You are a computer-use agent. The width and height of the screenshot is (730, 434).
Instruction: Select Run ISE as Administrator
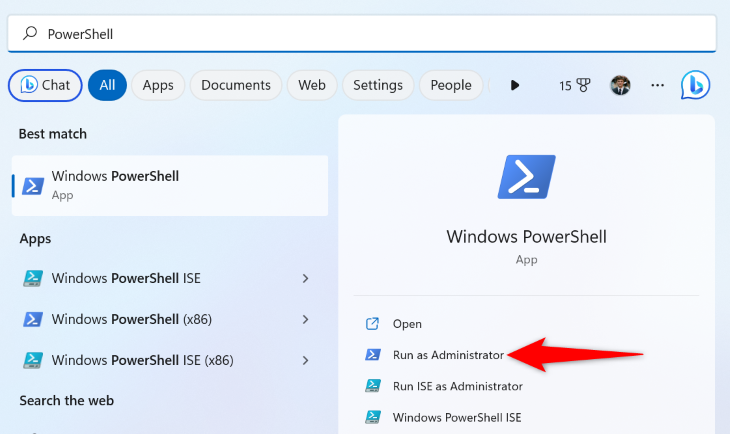point(457,385)
